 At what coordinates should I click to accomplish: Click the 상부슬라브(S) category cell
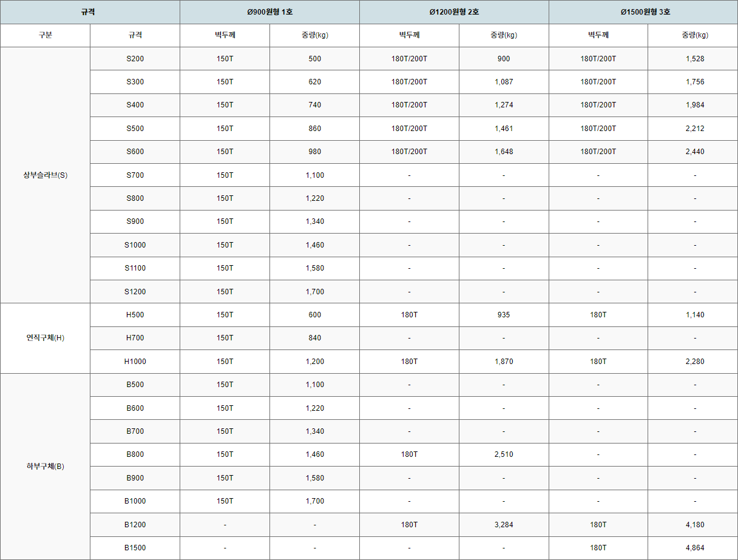tap(45, 175)
